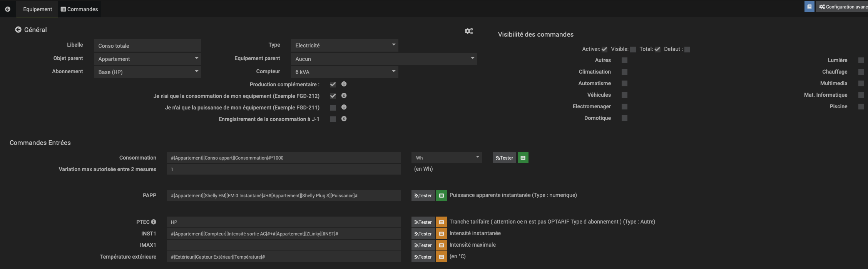Screen dimensions: 868x269
Task: Check the Chauffage visibility checkbox
Action: 861,72
